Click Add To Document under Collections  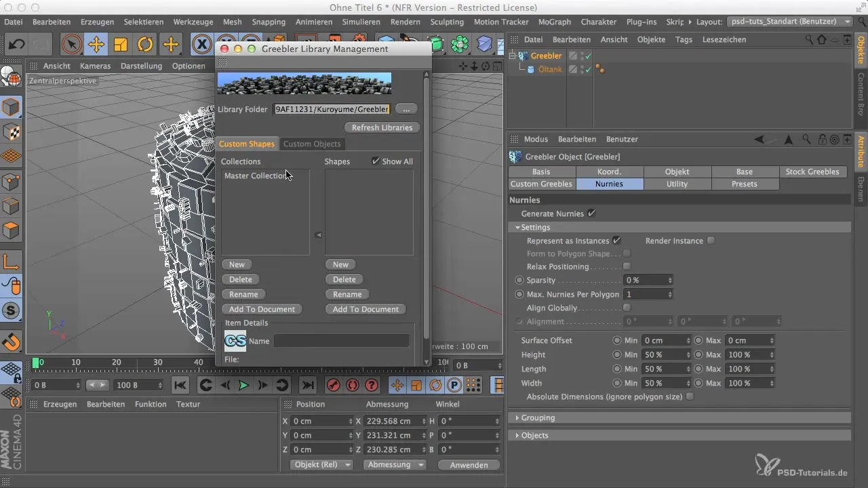coord(262,309)
